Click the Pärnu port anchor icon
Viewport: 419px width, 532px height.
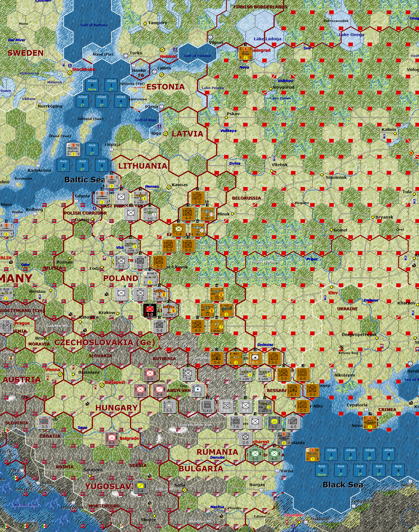click(x=162, y=107)
